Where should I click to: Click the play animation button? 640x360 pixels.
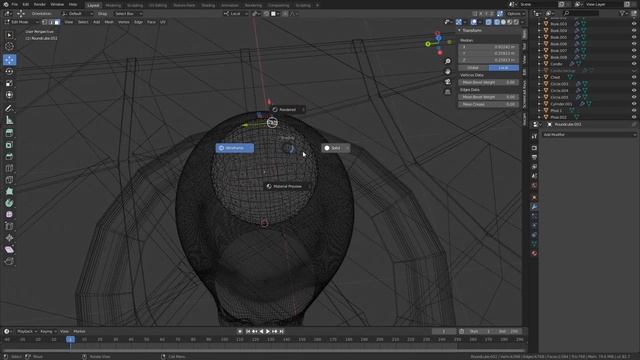point(268,331)
